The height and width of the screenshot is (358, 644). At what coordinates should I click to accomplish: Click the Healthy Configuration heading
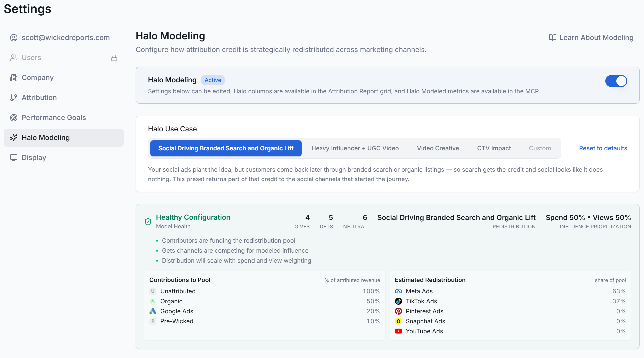tap(193, 217)
